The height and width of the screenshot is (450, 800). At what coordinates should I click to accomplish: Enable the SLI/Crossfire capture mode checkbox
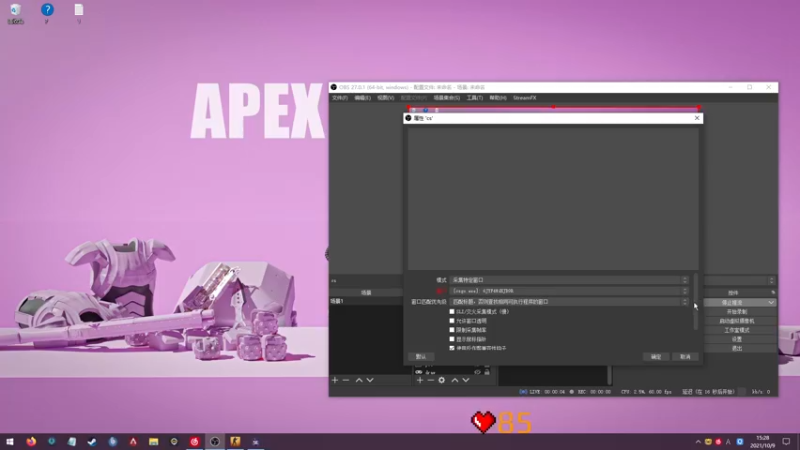tap(452, 311)
